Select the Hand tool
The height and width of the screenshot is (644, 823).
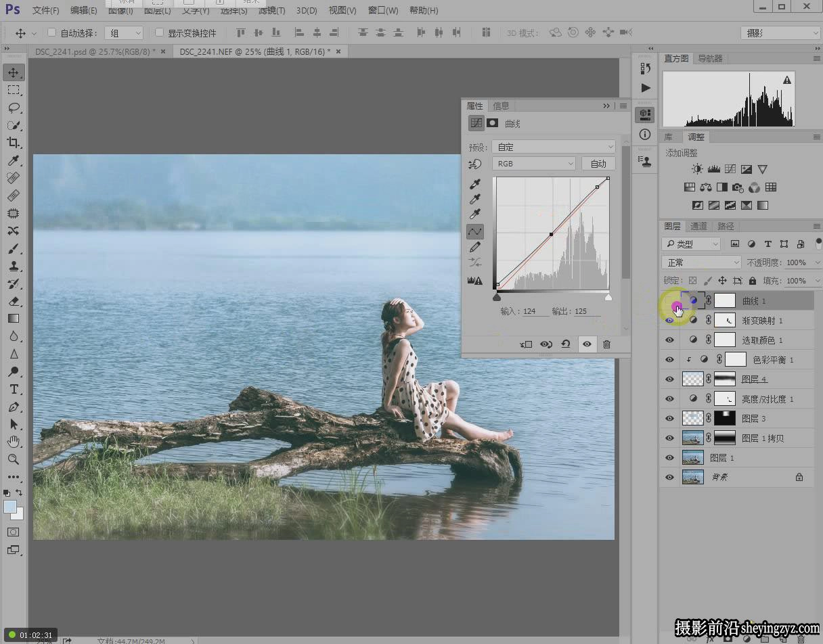14,442
